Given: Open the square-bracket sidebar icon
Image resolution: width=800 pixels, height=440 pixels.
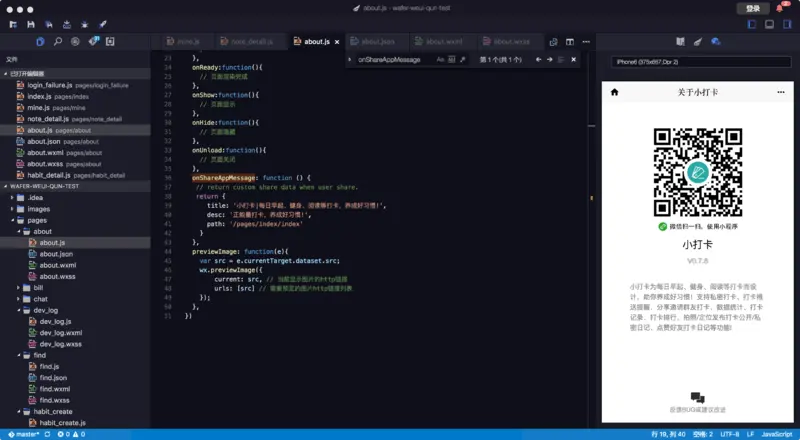Looking at the screenshot, I should click(110, 41).
